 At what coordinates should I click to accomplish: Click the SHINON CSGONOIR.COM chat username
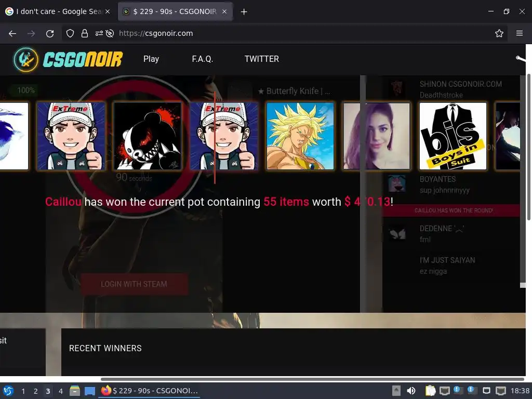461,84
